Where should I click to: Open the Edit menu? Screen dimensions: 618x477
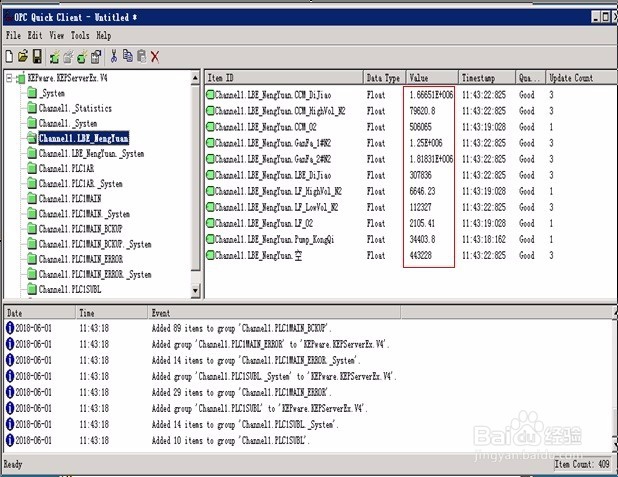pyautogui.click(x=35, y=35)
